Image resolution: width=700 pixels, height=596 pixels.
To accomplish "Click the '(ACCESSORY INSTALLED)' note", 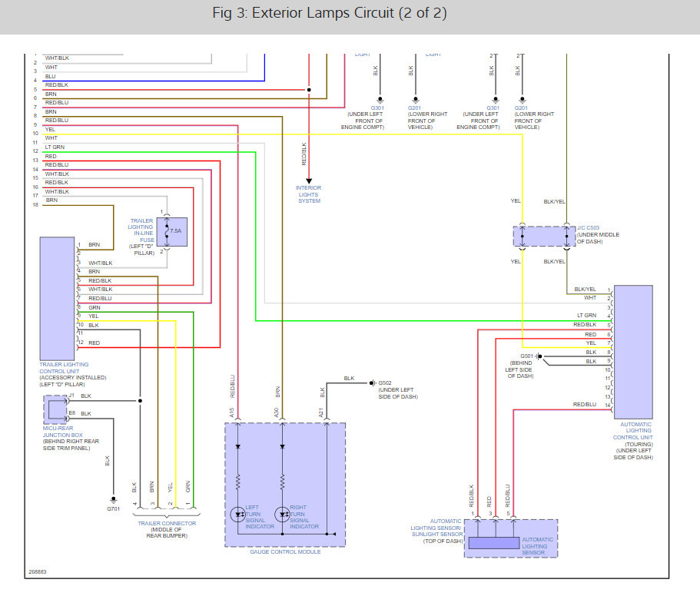I will (73, 377).
